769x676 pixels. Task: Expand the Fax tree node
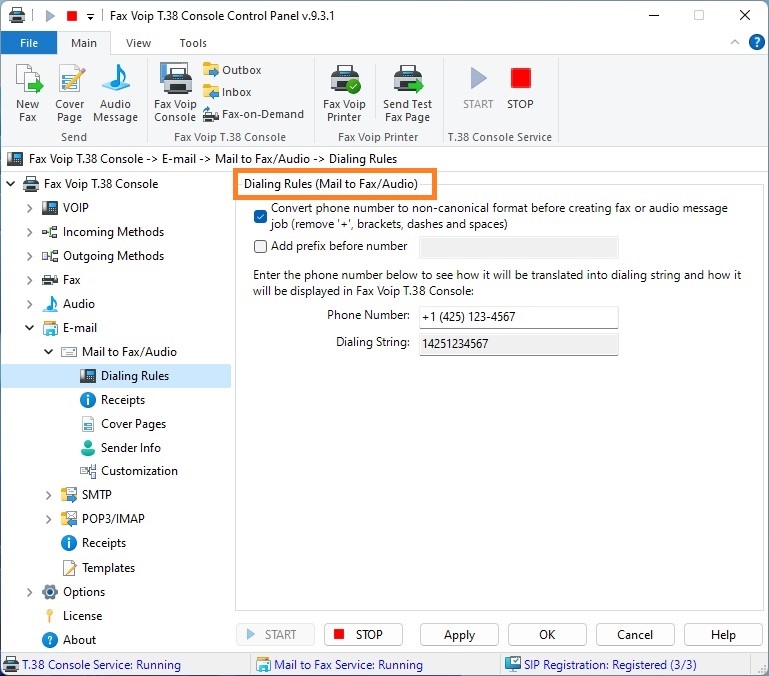pos(29,280)
